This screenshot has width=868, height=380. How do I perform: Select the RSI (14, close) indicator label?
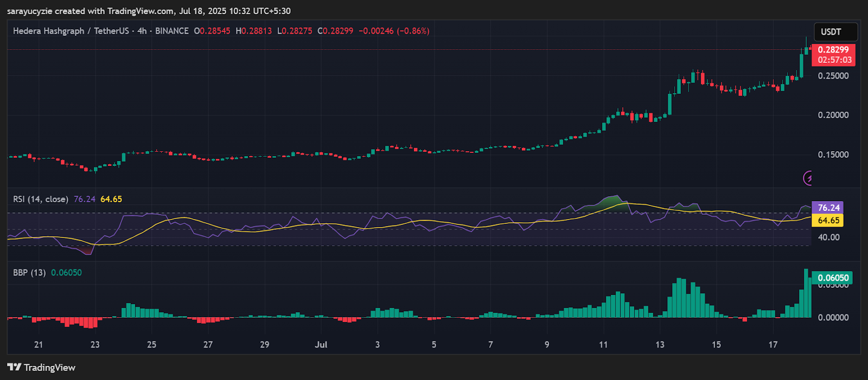click(41, 199)
